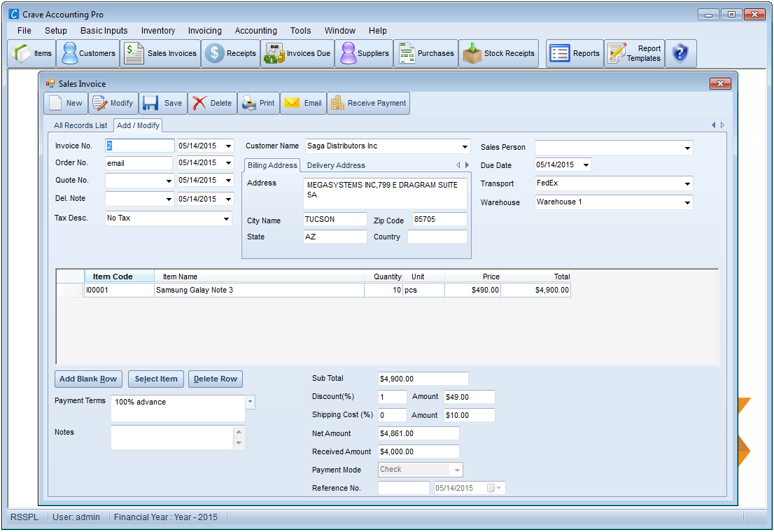Open the Tax Desc. dropdown
This screenshot has height=532, width=774.
pos(226,218)
